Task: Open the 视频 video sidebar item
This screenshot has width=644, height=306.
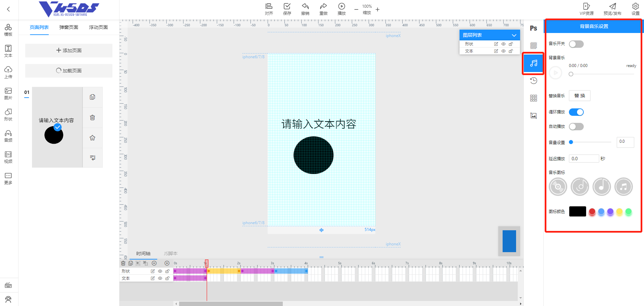Action: pos(8,157)
